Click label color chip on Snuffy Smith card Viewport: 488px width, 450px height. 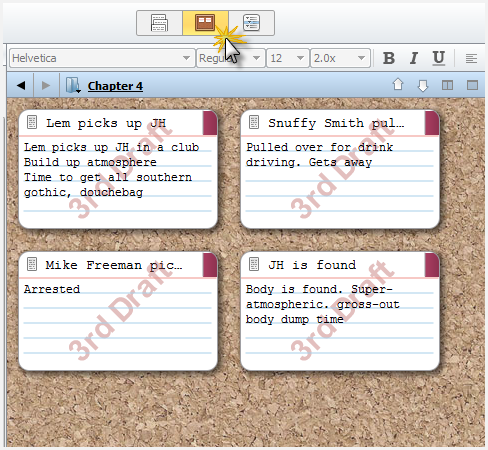[432, 123]
